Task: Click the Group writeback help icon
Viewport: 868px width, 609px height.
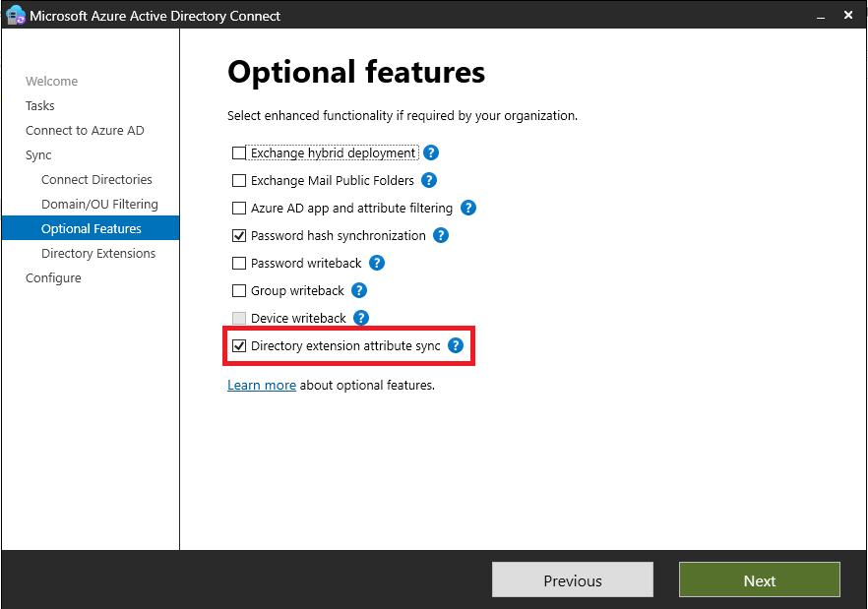Action: coord(359,291)
